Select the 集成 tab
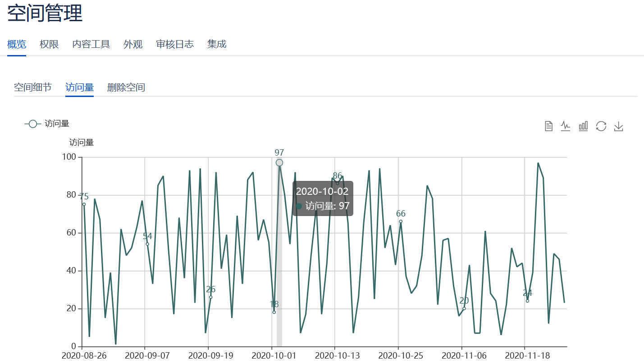The image size is (644, 364). [217, 44]
